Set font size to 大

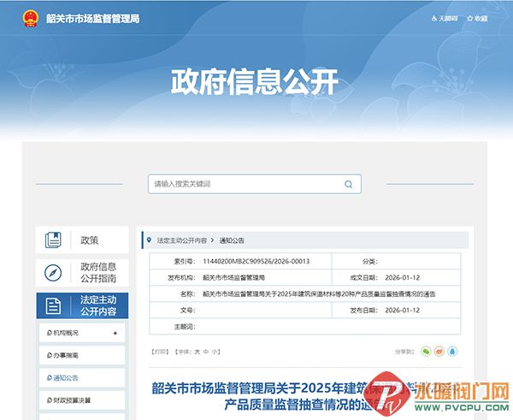tap(197, 352)
